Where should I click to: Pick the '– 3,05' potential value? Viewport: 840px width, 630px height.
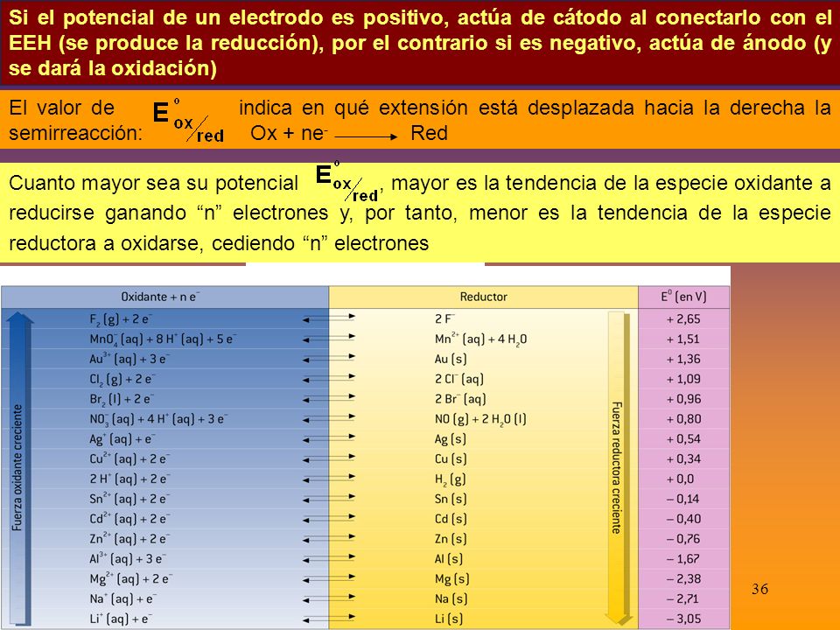pyautogui.click(x=683, y=619)
